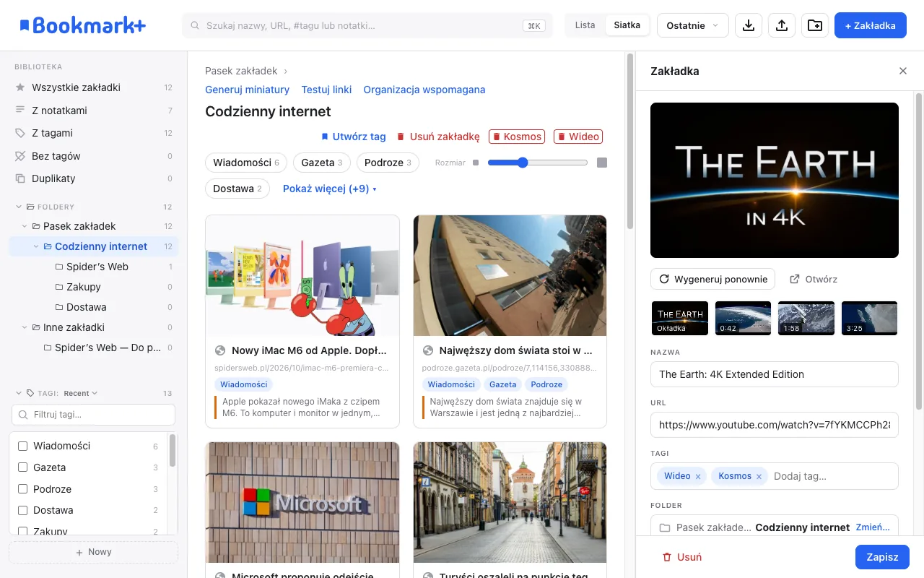Select the 0:42 video frame thumbnail
The image size is (924, 578).
[744, 319]
